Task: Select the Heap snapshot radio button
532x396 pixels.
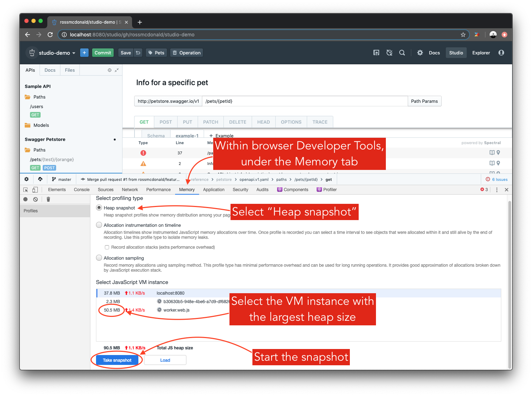Action: click(x=99, y=208)
